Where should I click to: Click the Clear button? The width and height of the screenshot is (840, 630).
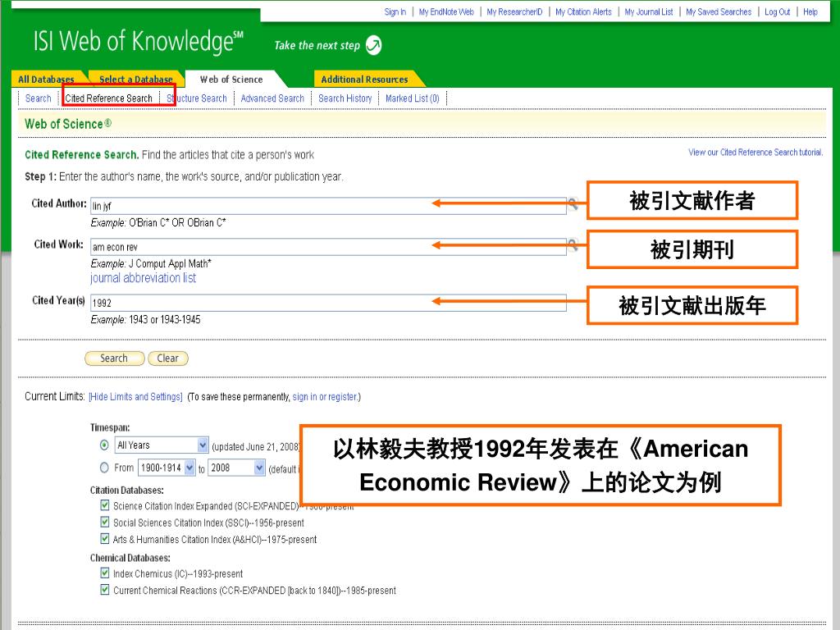coord(167,358)
